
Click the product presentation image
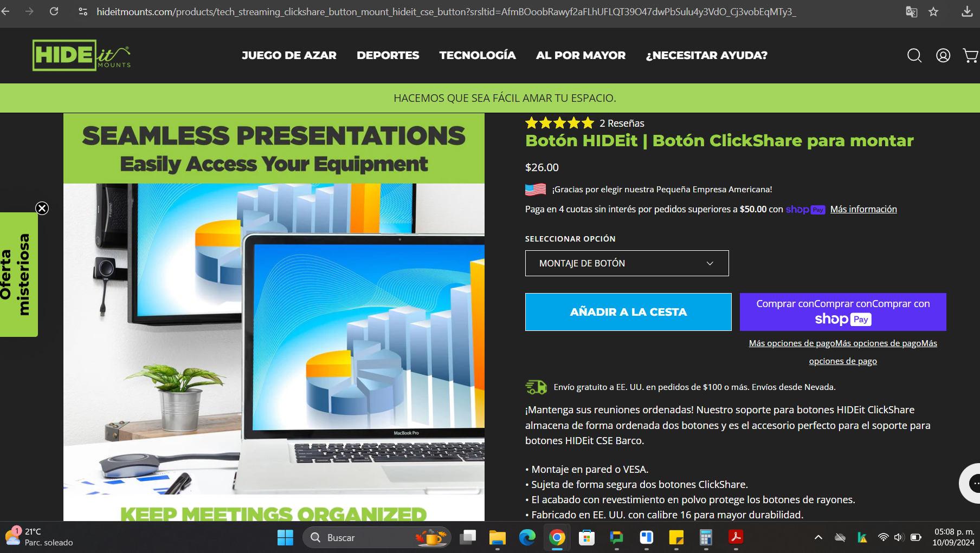[x=274, y=317]
